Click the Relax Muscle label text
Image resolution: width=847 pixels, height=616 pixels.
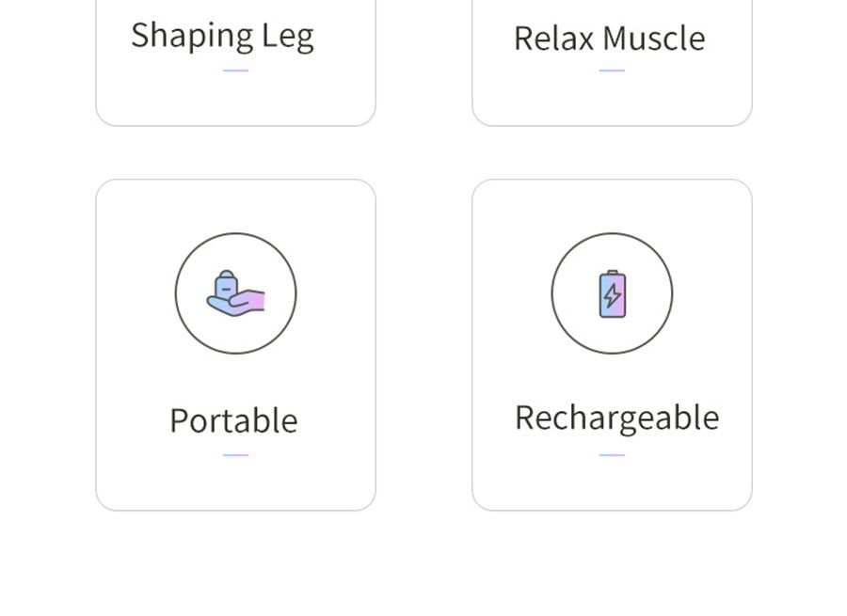coord(610,39)
